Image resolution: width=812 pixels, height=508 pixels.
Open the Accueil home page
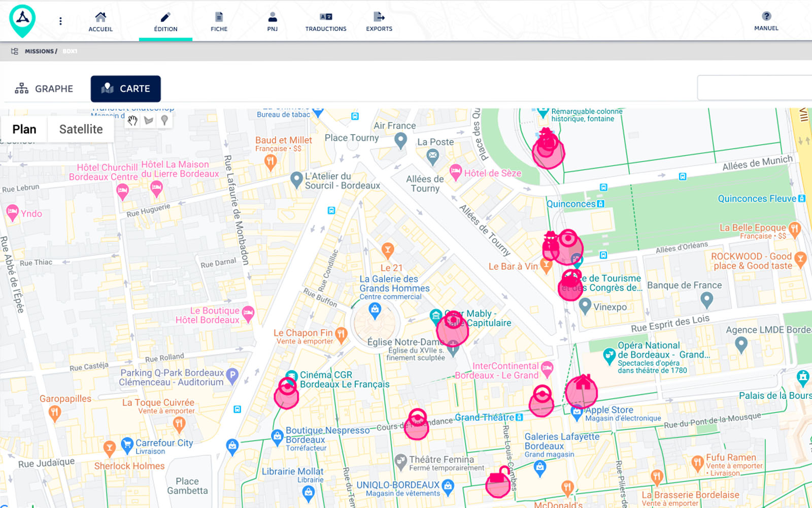tap(100, 22)
